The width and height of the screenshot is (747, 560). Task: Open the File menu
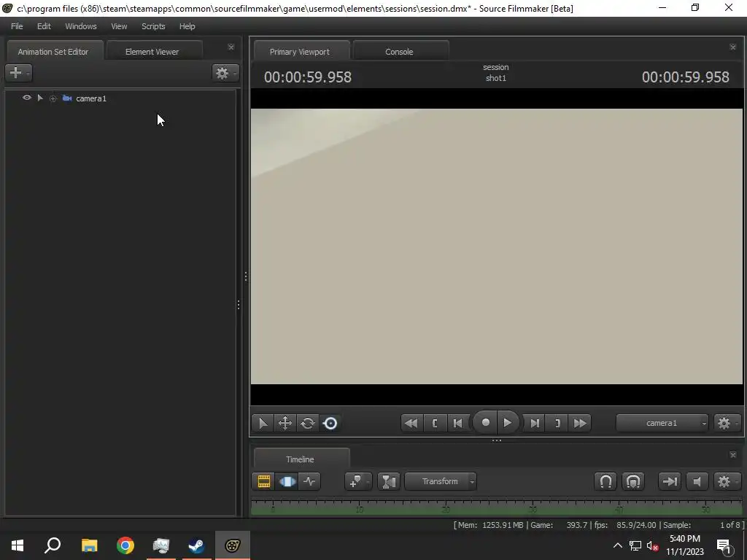(x=17, y=26)
